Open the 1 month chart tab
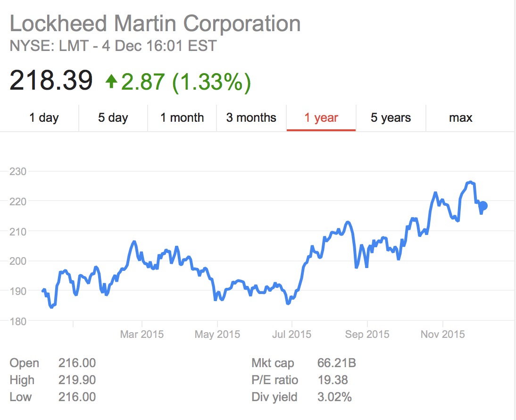Image resolution: width=516 pixels, height=420 pixels. pyautogui.click(x=182, y=118)
